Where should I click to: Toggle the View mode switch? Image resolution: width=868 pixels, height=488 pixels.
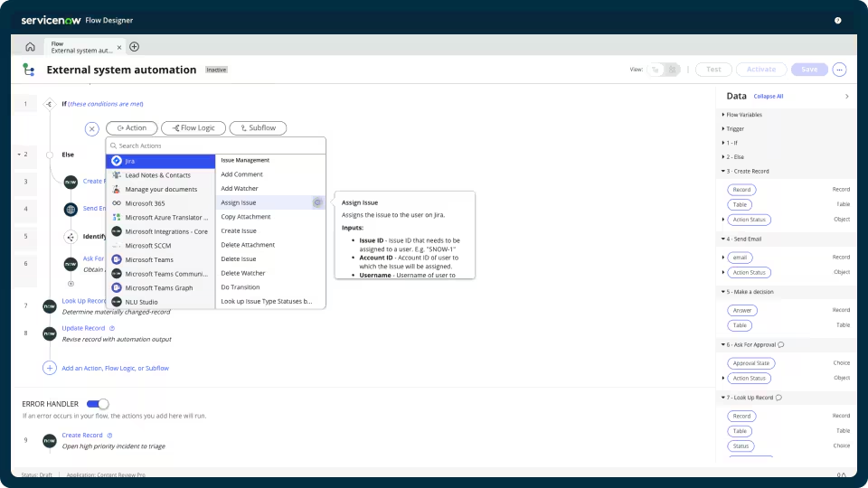tap(663, 70)
